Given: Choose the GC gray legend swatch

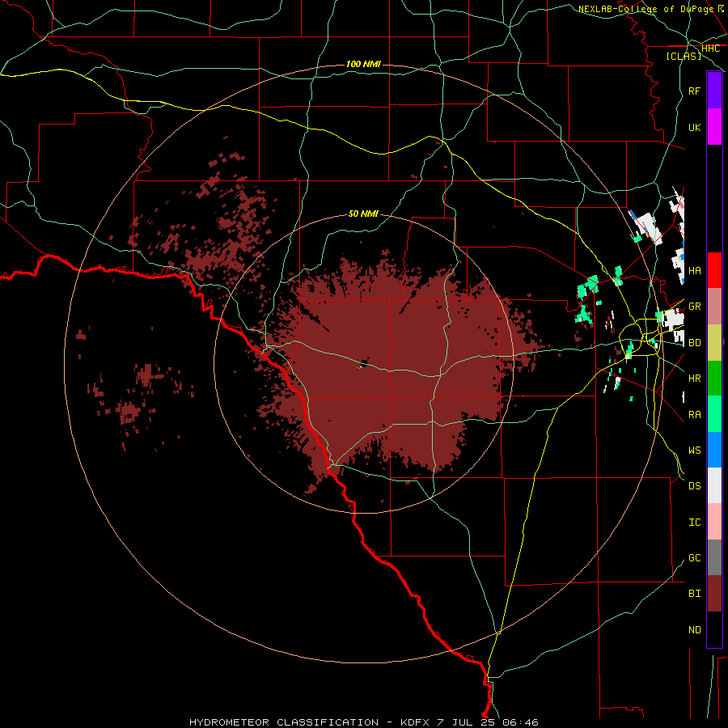Looking at the screenshot, I should (x=714, y=557).
